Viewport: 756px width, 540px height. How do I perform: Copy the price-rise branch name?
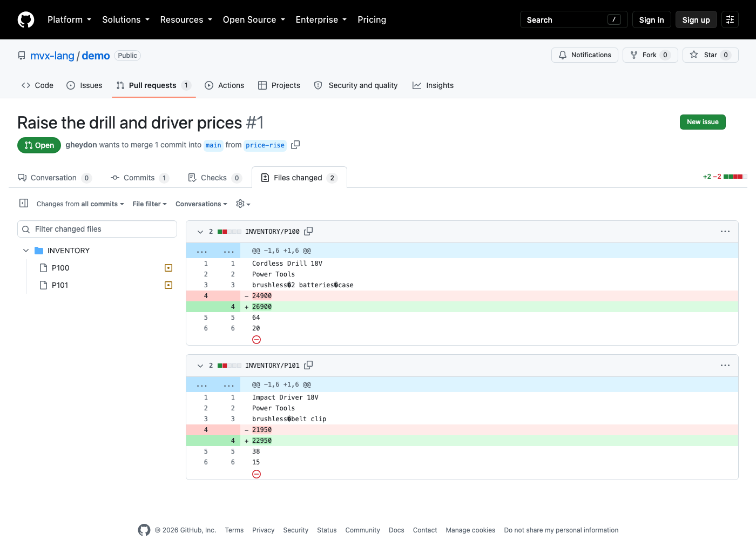pos(295,145)
